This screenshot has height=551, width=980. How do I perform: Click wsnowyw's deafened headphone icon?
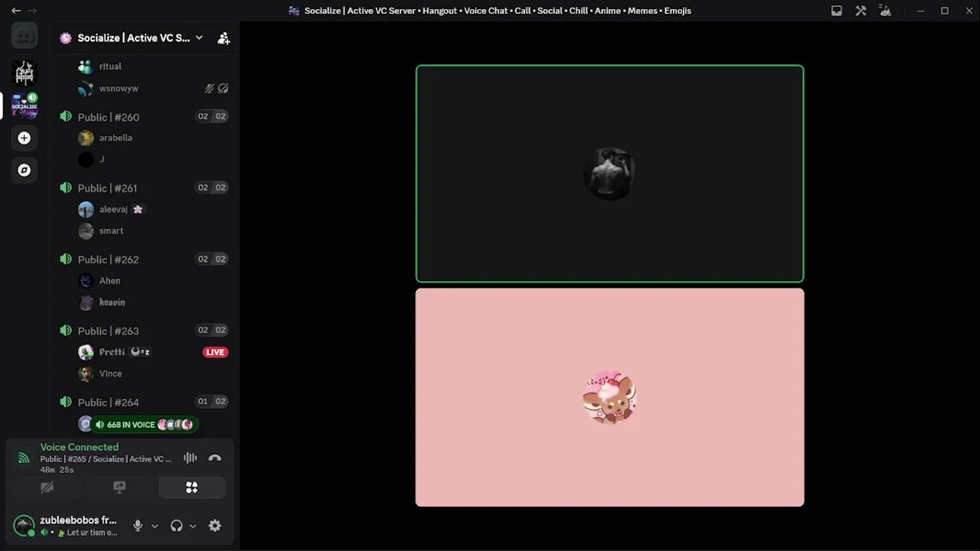[223, 89]
